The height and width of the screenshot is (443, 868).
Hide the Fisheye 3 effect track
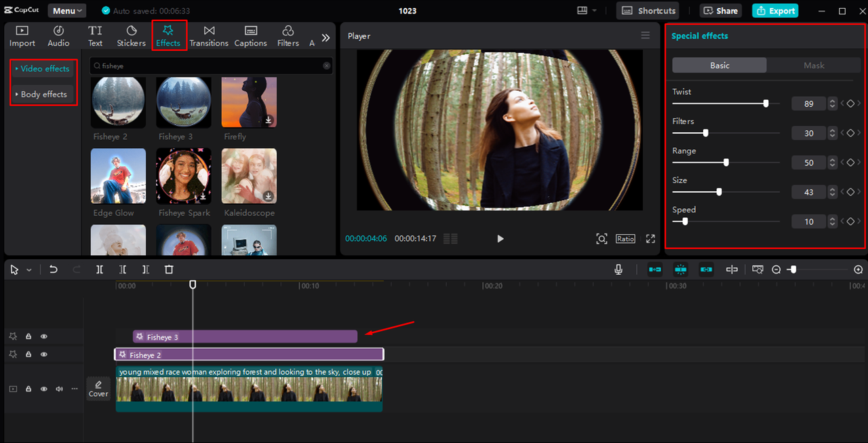click(x=44, y=336)
